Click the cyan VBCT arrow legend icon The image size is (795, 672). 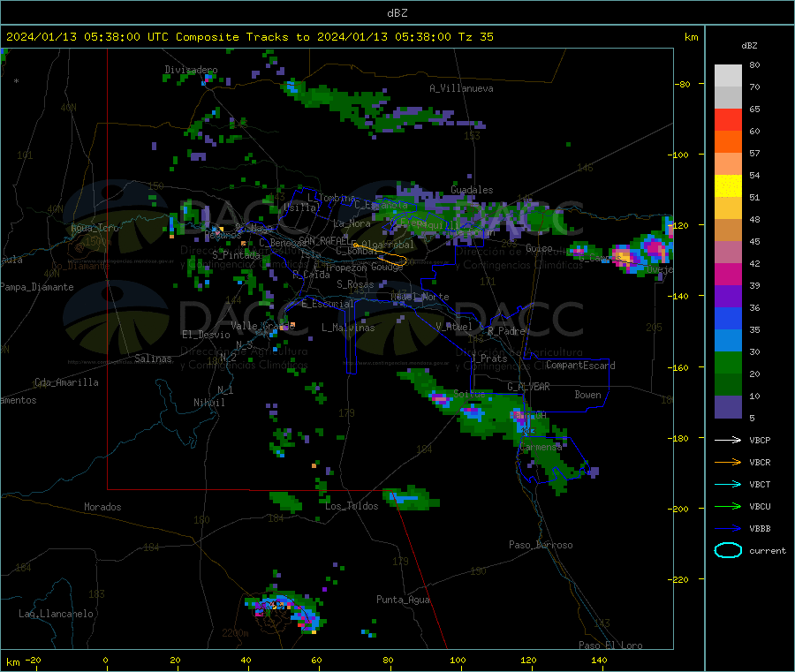[x=728, y=485]
